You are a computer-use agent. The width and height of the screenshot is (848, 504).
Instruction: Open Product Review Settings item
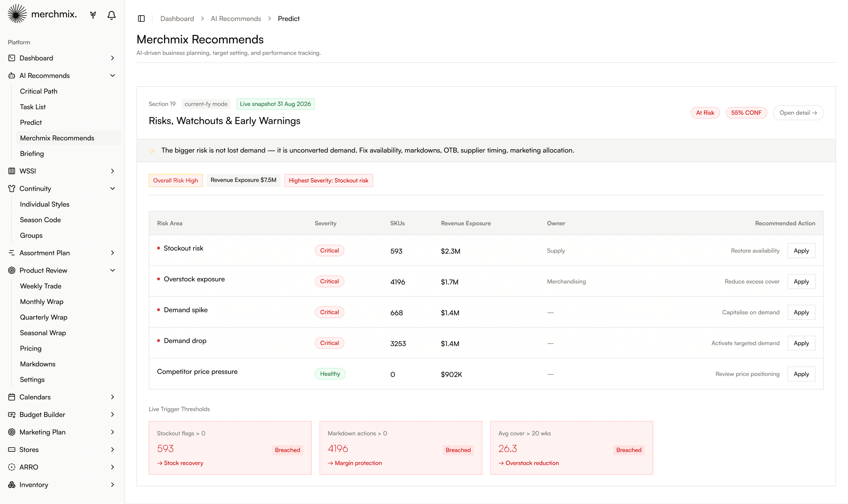68,379
